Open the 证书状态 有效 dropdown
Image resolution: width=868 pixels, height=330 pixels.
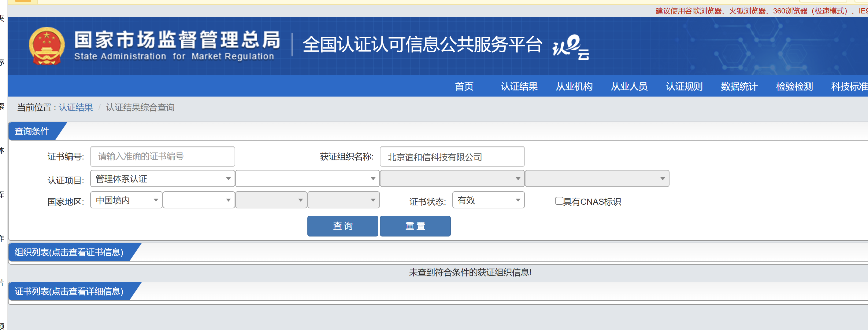488,200
